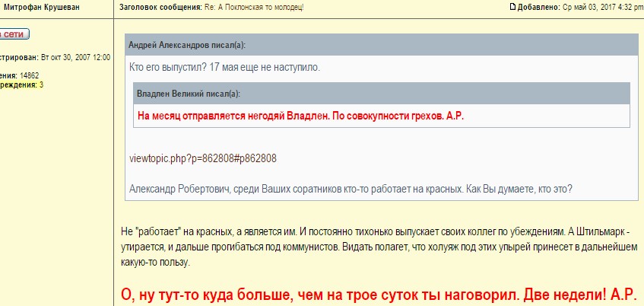
Task: Click the 'Заголовок сообщения:' label
Action: [x=160, y=8]
